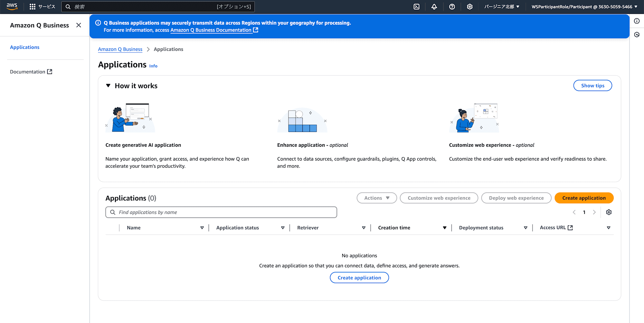The image size is (644, 323).
Task: Click the search magnifier in applications filter
Action: pyautogui.click(x=113, y=212)
